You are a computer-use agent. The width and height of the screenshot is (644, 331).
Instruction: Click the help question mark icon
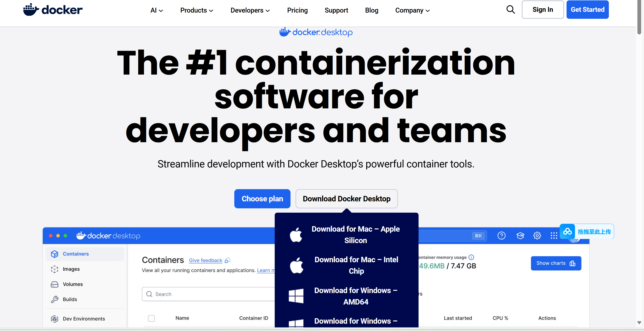point(501,236)
